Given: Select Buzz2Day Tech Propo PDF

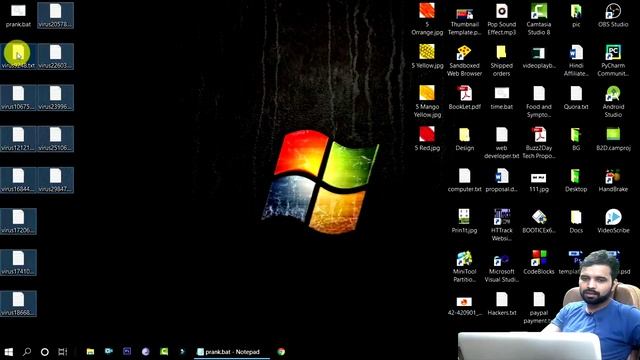Looking at the screenshot, I should click(x=539, y=143).
